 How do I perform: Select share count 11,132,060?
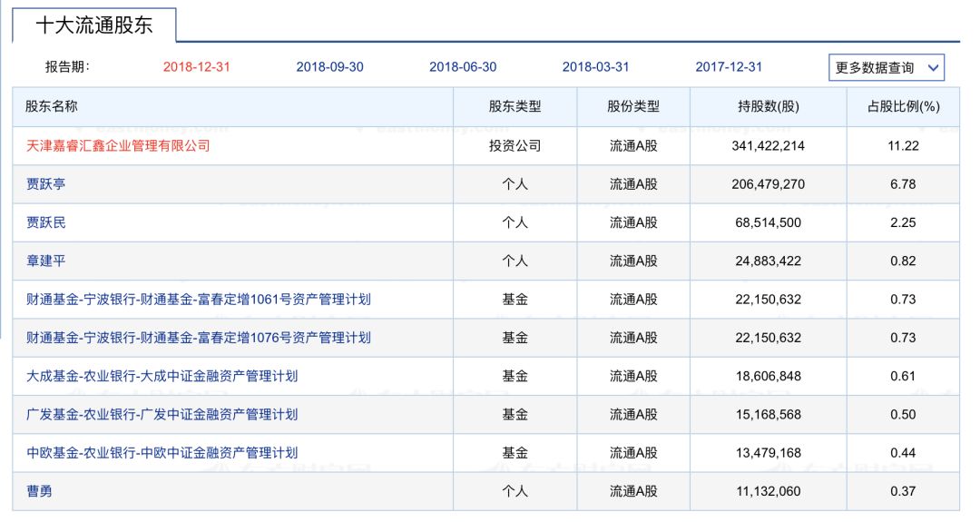769,491
